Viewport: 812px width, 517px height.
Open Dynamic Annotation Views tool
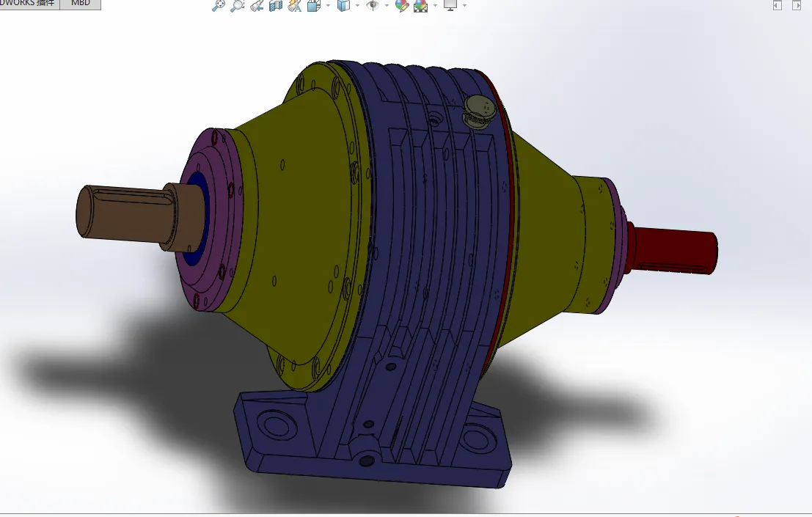[294, 6]
